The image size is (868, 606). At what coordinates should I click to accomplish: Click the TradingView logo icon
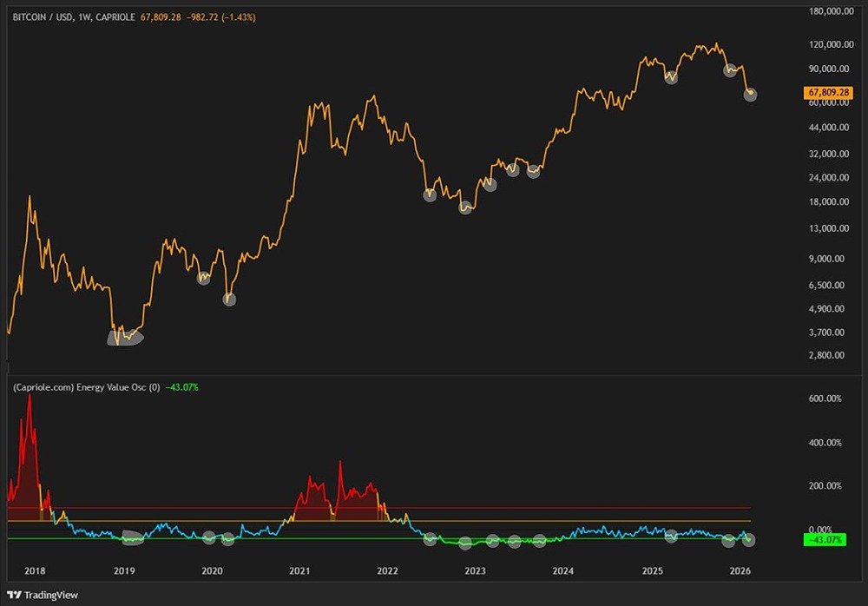click(14, 595)
